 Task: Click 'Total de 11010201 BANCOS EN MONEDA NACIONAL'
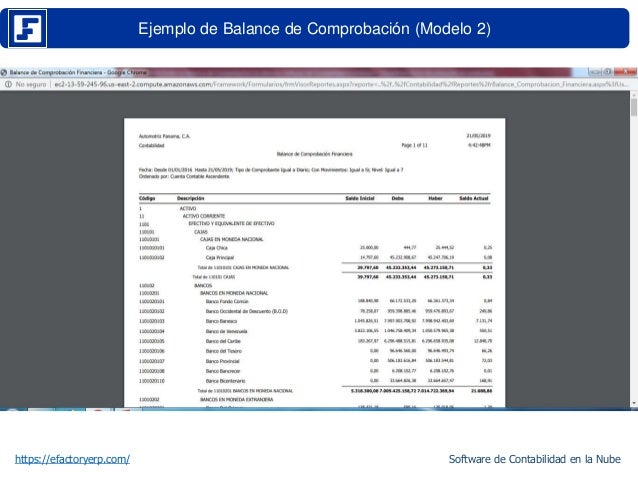point(245,391)
